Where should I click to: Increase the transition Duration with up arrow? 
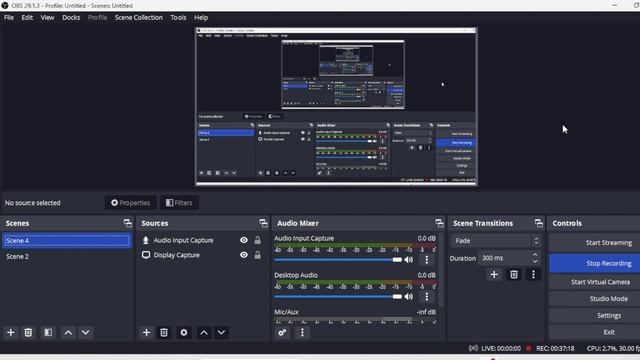point(535,255)
